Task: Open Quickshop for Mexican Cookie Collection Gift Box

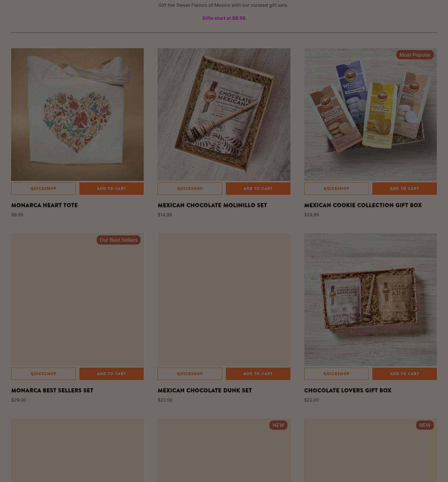Action: [336, 189]
